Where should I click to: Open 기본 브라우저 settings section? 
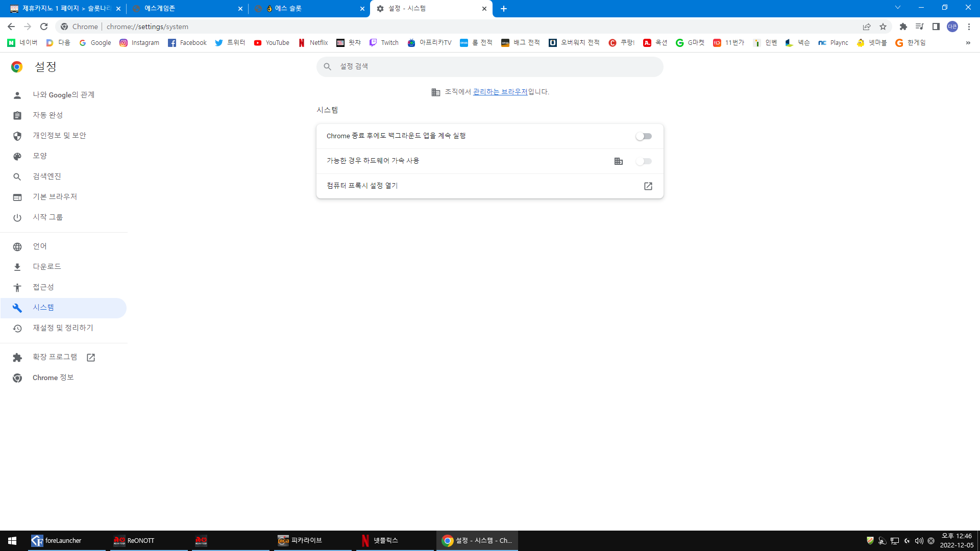[63, 197]
